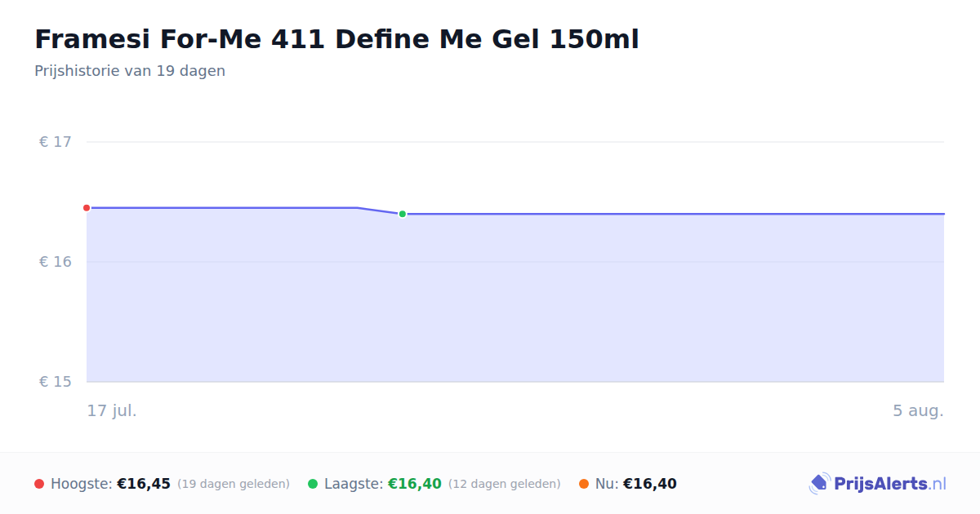980x514 pixels.
Task: Click the 19 dagen geleden note
Action: coord(234,484)
